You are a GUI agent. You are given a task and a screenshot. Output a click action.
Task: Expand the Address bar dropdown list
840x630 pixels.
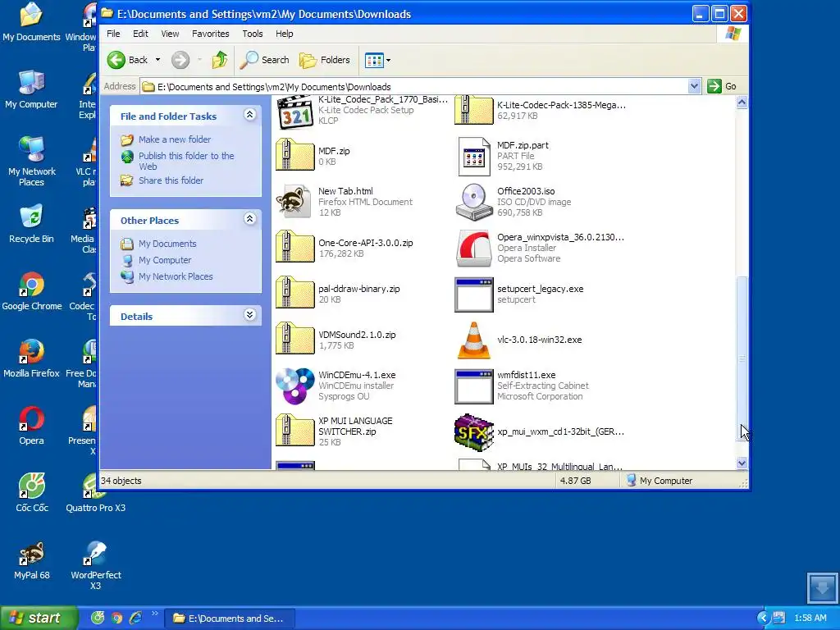point(694,86)
